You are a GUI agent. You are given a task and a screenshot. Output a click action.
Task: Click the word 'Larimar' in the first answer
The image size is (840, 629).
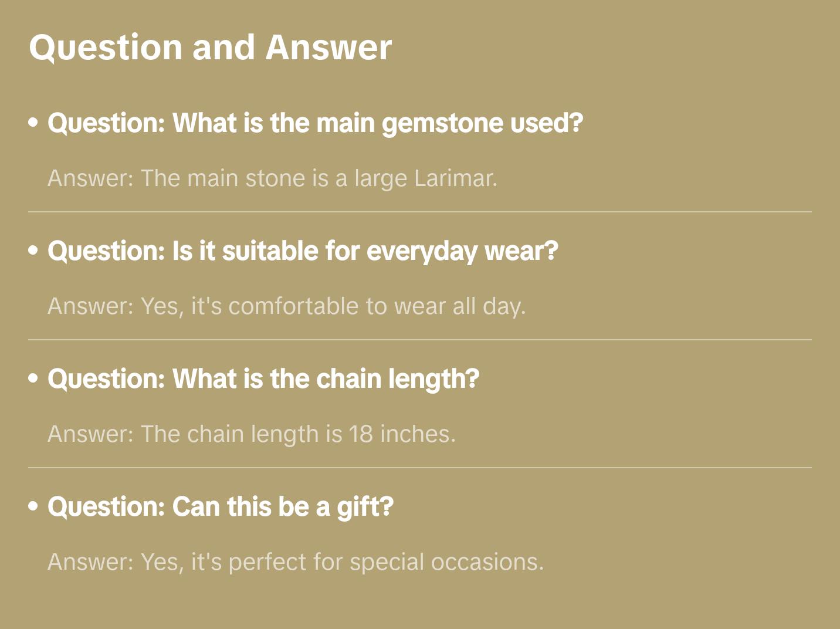[x=455, y=178]
